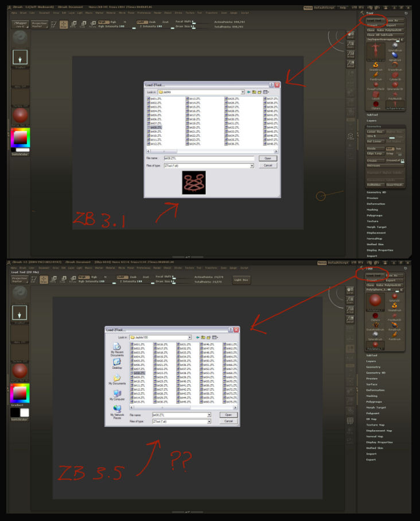
Task: Click the Draw mode icon in lower top shelf
Action: (44, 279)
